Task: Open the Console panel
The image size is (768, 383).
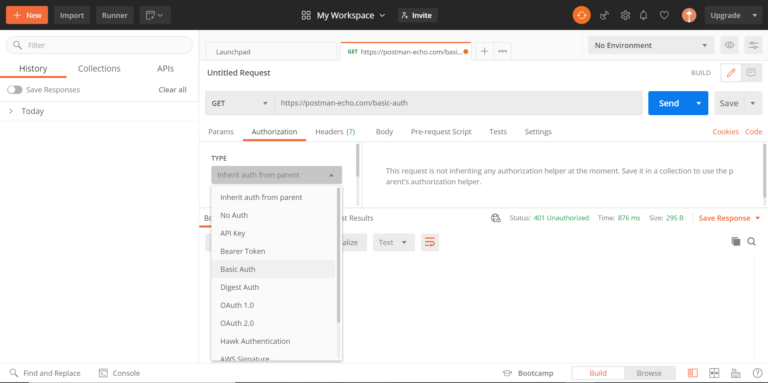Action: [x=120, y=373]
